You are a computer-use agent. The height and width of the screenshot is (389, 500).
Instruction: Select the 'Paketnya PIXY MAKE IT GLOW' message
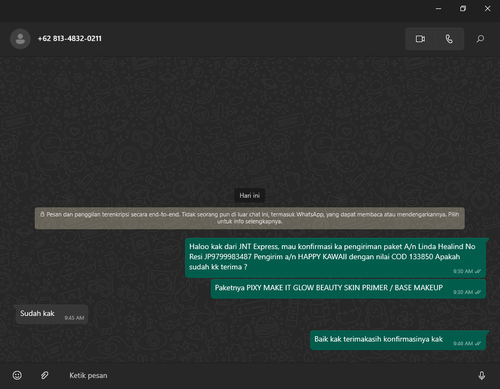(348, 289)
